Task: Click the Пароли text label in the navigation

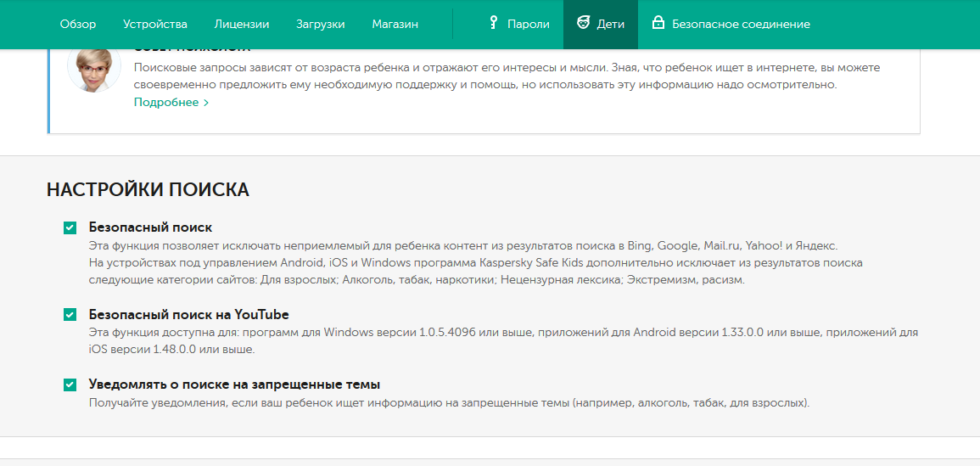Action: tap(529, 24)
